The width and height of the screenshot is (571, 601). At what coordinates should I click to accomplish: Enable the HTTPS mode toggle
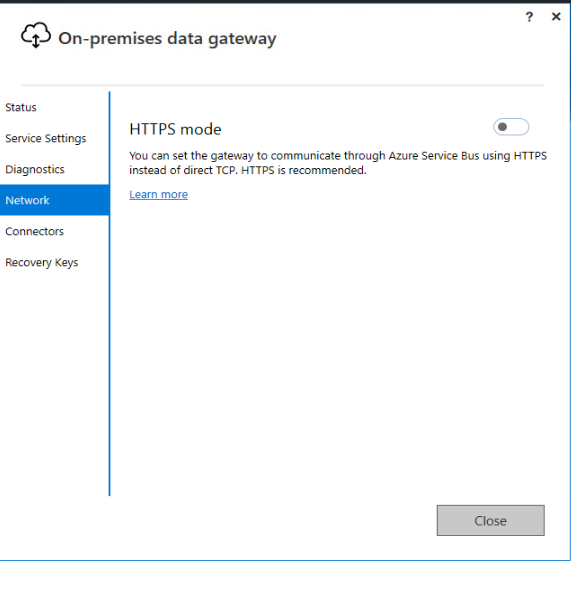tap(511, 127)
